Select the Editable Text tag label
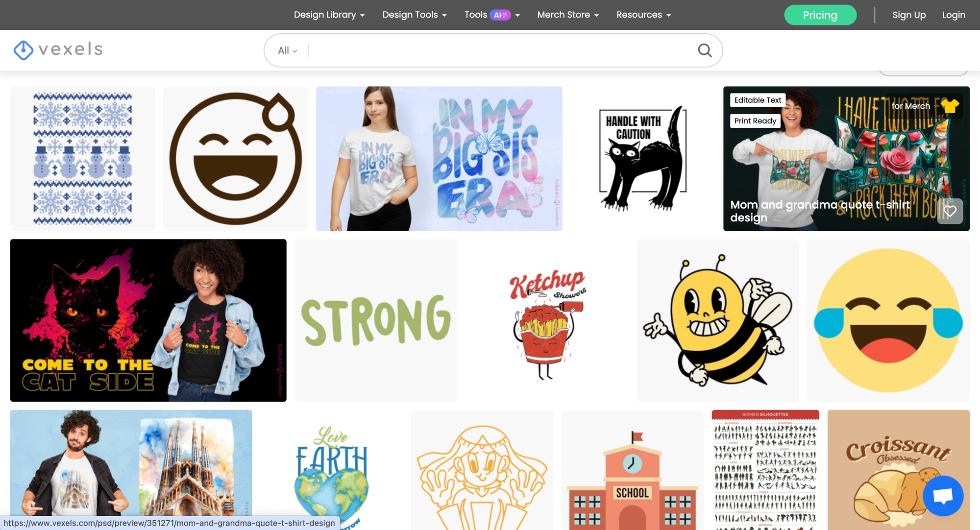The image size is (980, 530). (x=758, y=100)
